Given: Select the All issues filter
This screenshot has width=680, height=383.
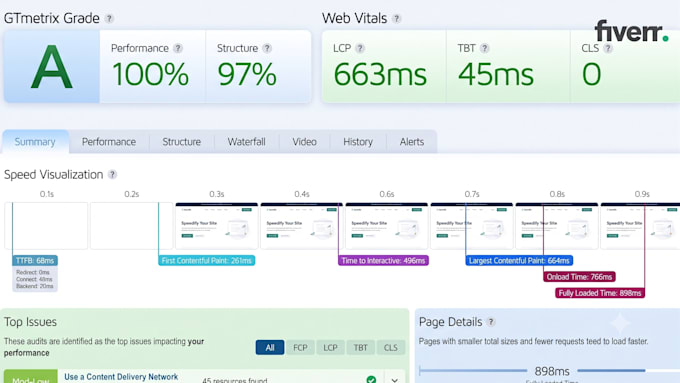Looking at the screenshot, I should pos(270,347).
